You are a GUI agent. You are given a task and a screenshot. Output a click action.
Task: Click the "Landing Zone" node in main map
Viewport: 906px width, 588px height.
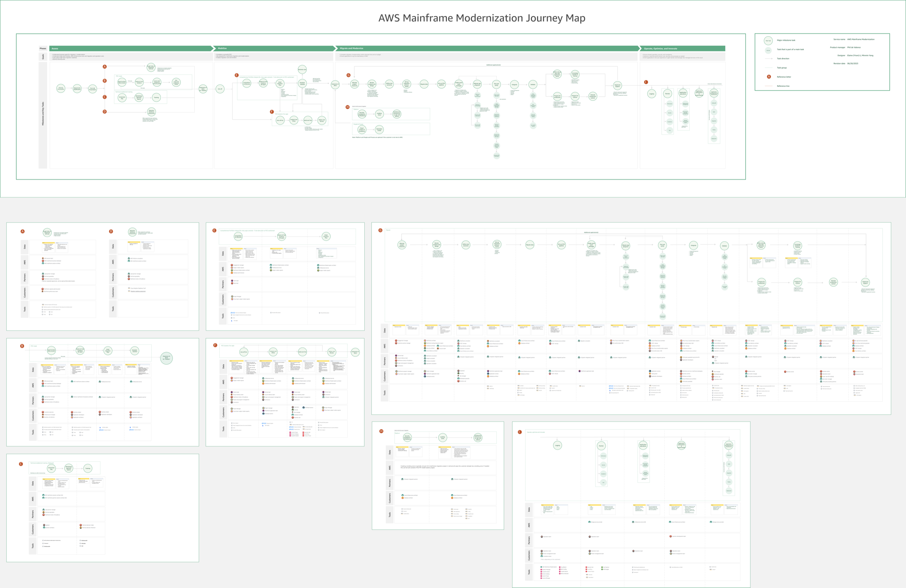point(379,114)
